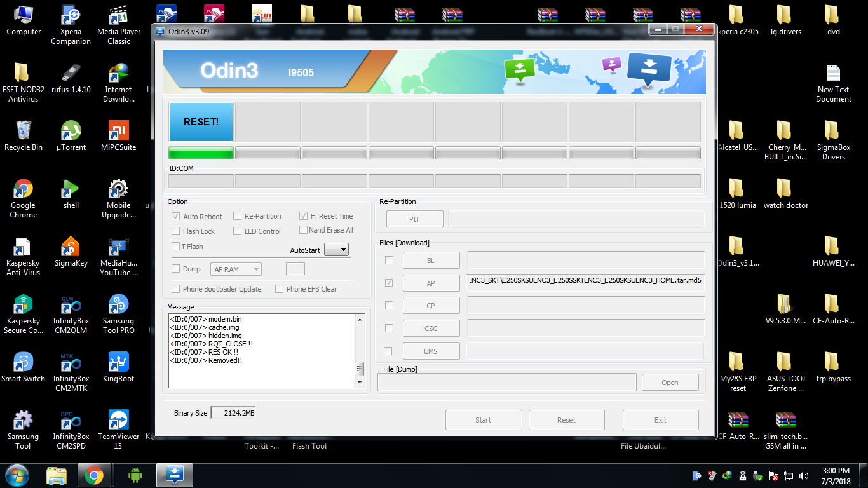This screenshot has height=488, width=868.
Task: Select the µTorrent desktop shortcut
Action: tap(71, 136)
